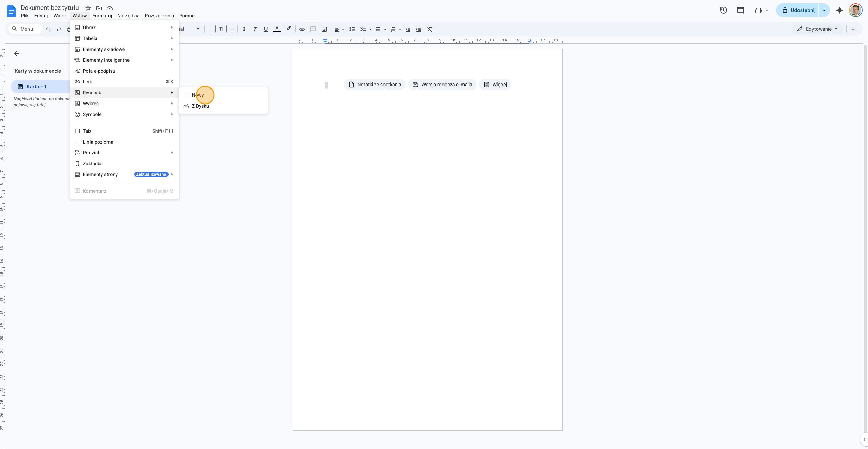Open the text alignment dropdown

[x=339, y=29]
